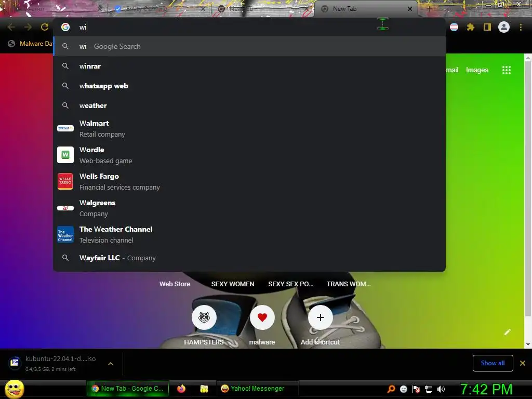The image size is (532, 399).
Task: Click the magnifier tray icon
Action: (391, 389)
